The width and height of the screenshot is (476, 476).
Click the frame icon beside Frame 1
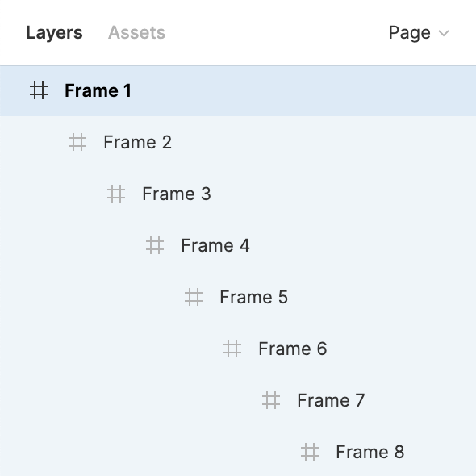(x=39, y=90)
